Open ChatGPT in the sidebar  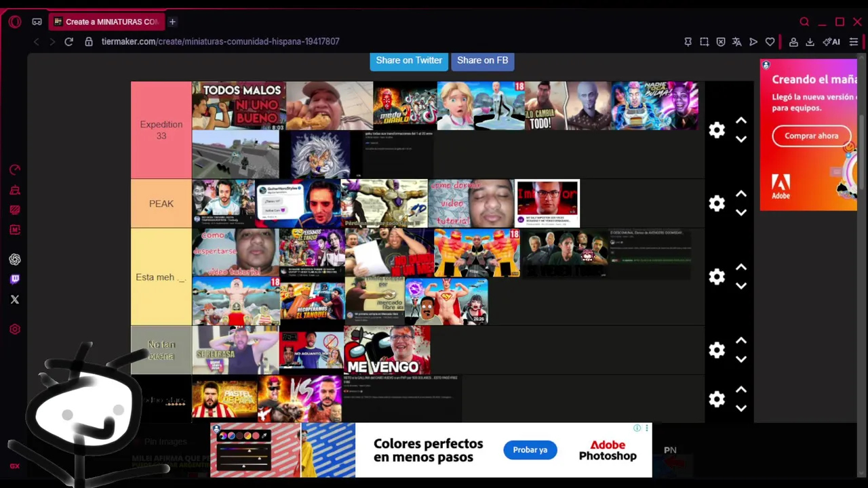point(15,260)
